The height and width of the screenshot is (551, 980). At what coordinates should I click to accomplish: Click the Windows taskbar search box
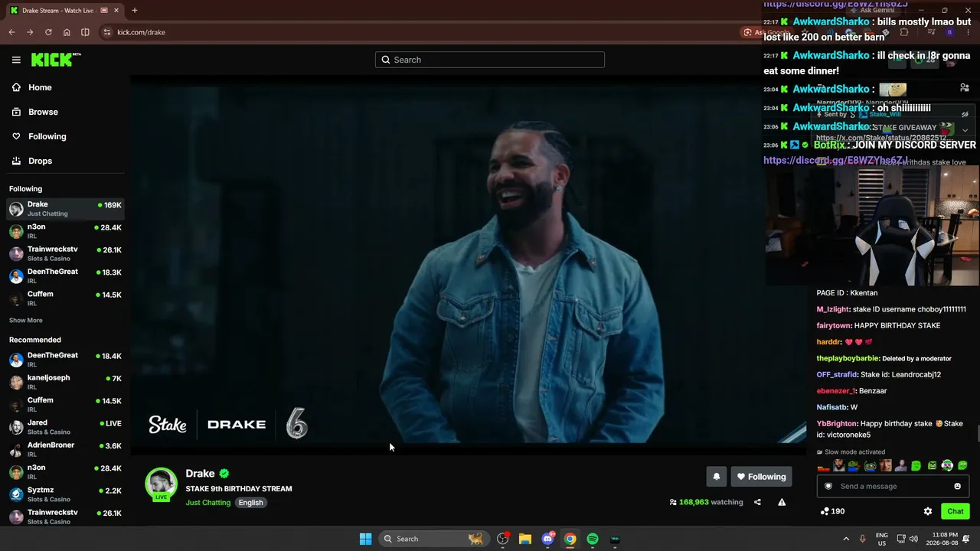point(433,539)
